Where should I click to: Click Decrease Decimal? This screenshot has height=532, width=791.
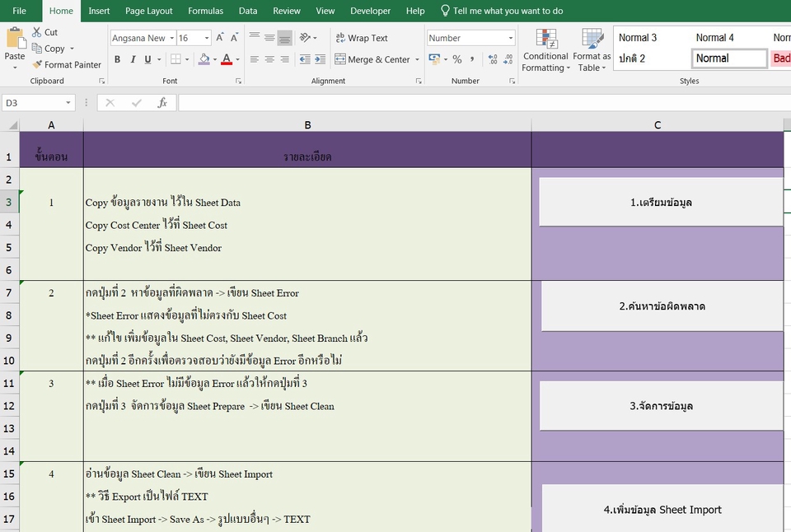pos(508,59)
